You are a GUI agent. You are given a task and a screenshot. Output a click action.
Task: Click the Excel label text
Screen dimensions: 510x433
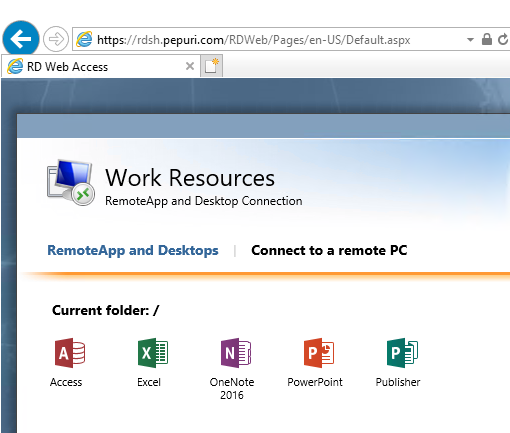pyautogui.click(x=149, y=382)
